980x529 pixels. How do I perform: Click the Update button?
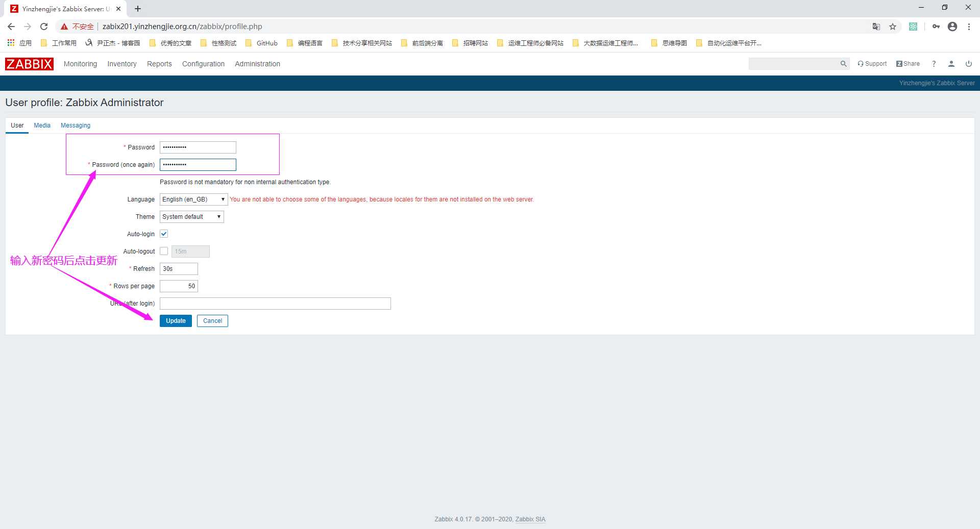176,321
